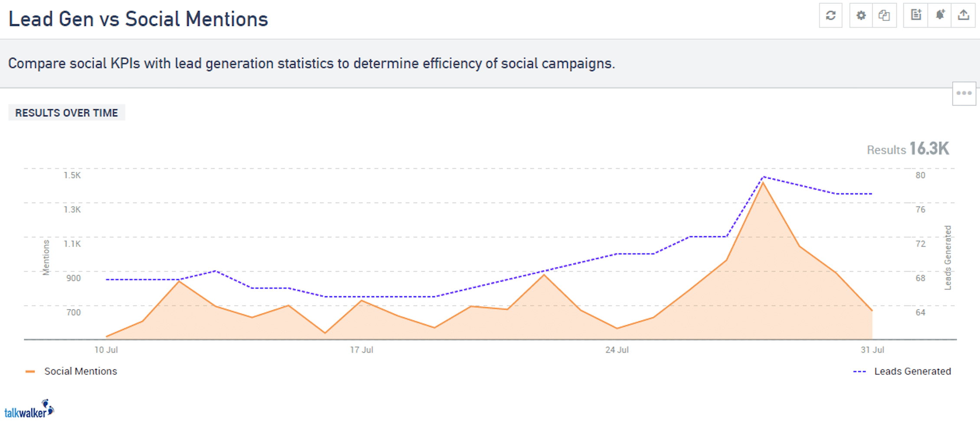Viewport: 980px width, 421px height.
Task: Click the 10 Jul x-axis date label
Action: tap(106, 350)
